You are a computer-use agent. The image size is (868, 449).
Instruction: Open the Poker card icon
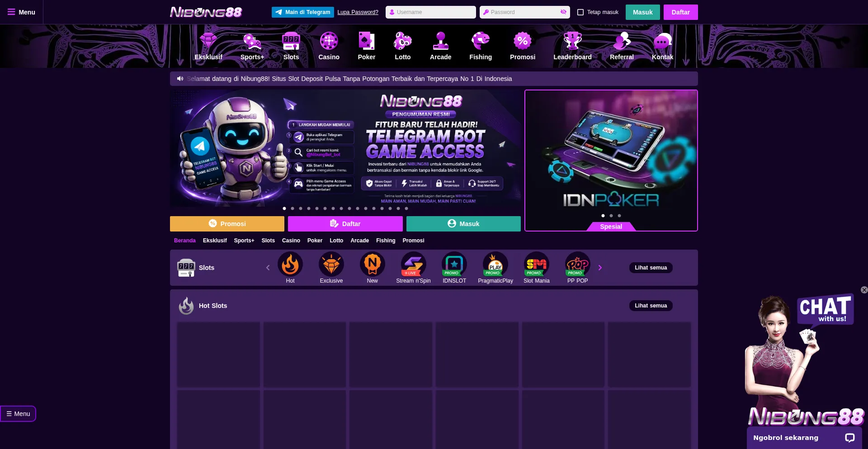point(367,46)
